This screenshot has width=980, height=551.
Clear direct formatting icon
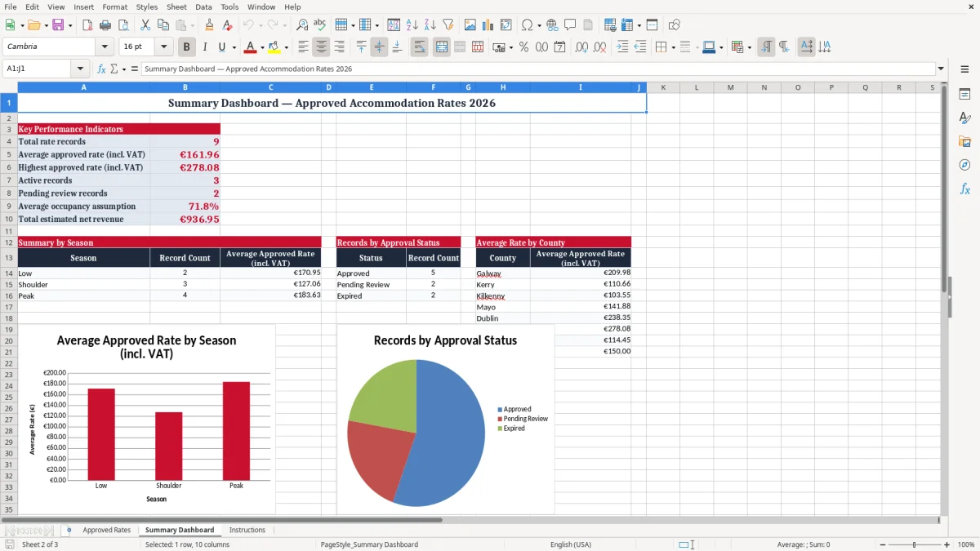click(227, 25)
